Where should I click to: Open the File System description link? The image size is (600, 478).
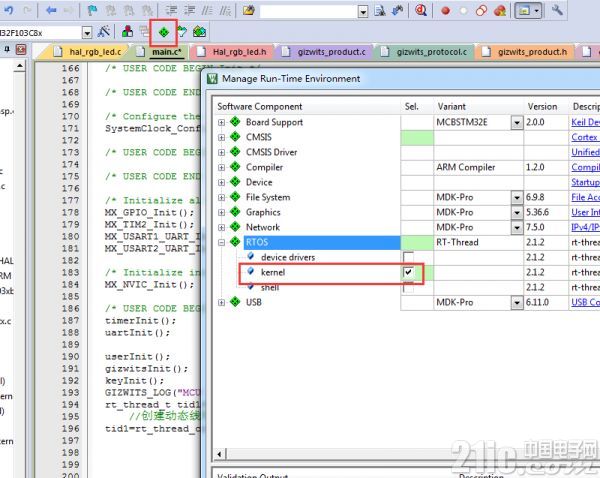[x=585, y=197]
